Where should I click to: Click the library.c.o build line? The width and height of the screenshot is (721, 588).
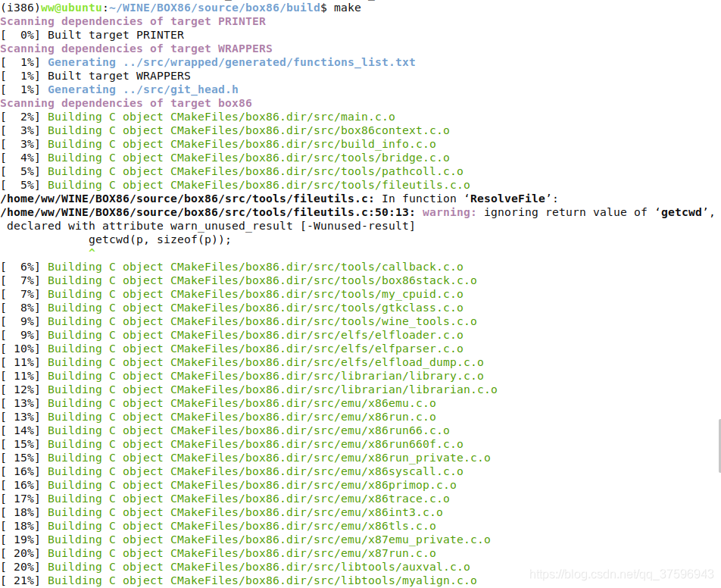242,377
